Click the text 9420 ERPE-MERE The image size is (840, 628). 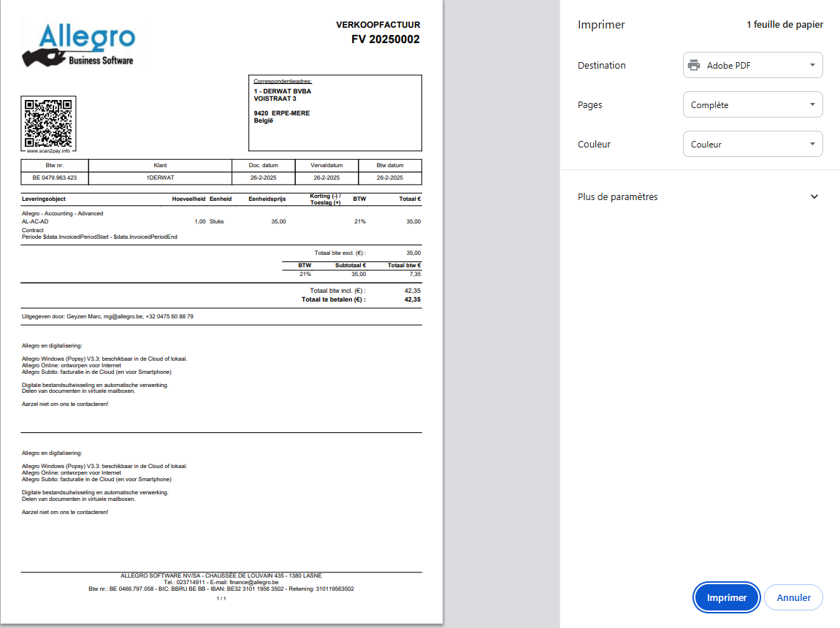[282, 113]
